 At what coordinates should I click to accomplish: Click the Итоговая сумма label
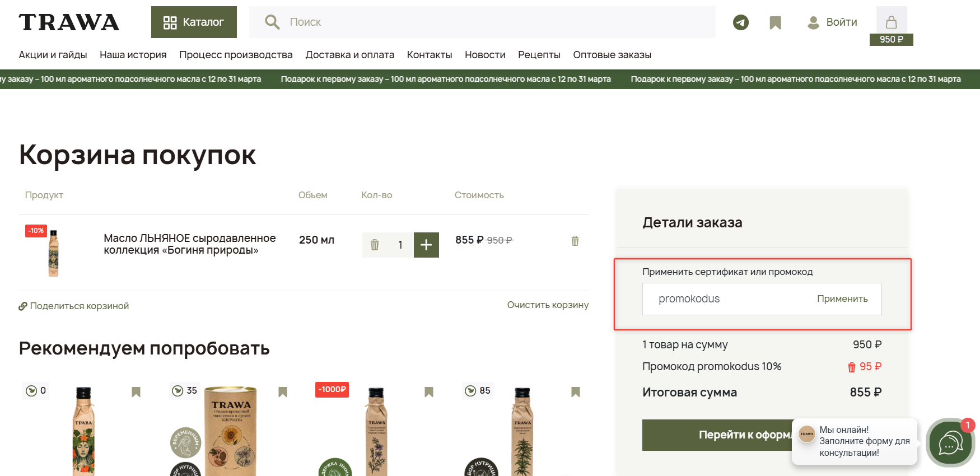click(x=689, y=393)
